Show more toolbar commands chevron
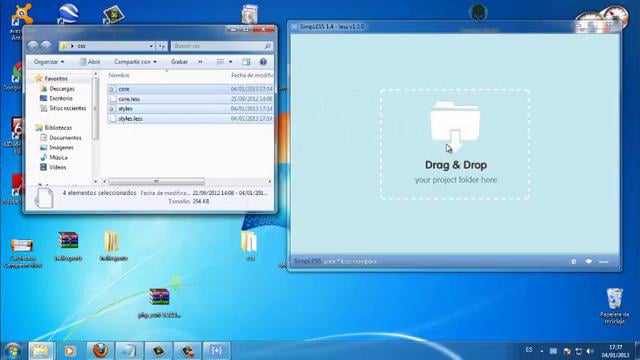Image resolution: width=640 pixels, height=360 pixels. (200, 62)
